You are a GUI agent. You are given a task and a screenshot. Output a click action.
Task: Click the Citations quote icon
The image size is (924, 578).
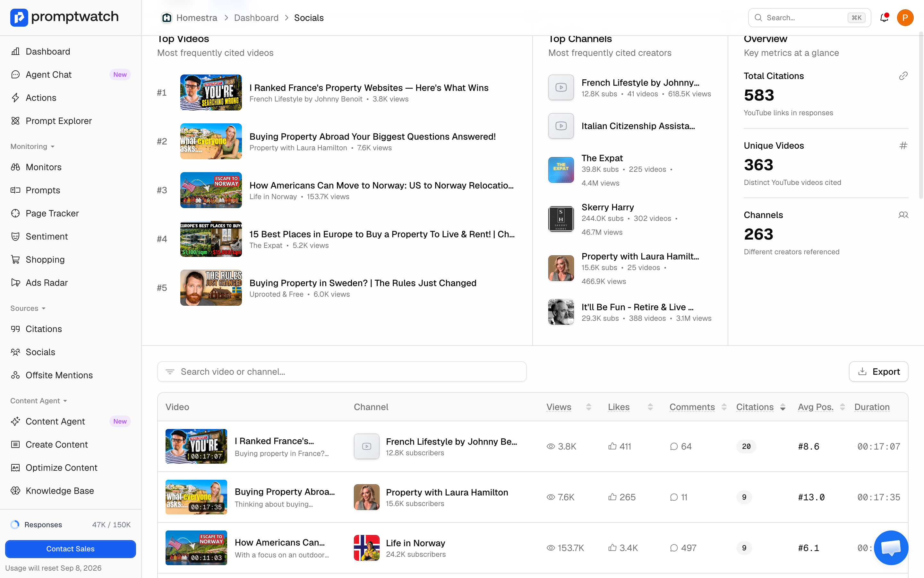click(x=15, y=329)
